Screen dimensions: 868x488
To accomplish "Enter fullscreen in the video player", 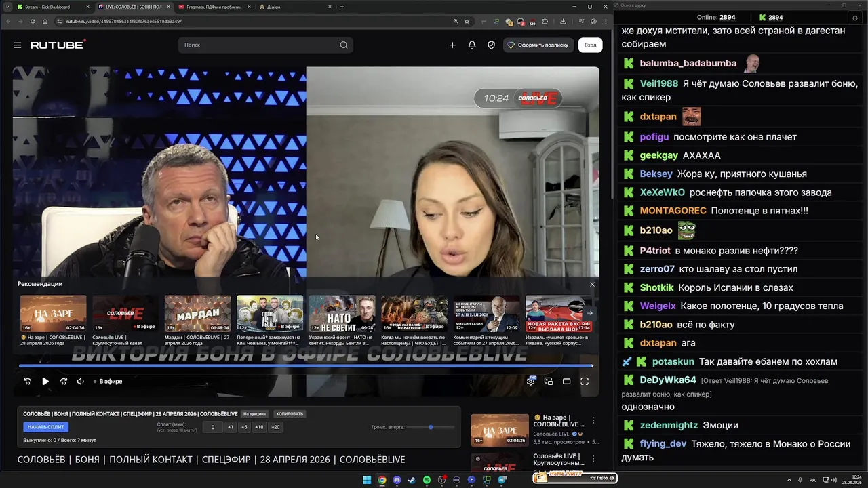I will (585, 382).
